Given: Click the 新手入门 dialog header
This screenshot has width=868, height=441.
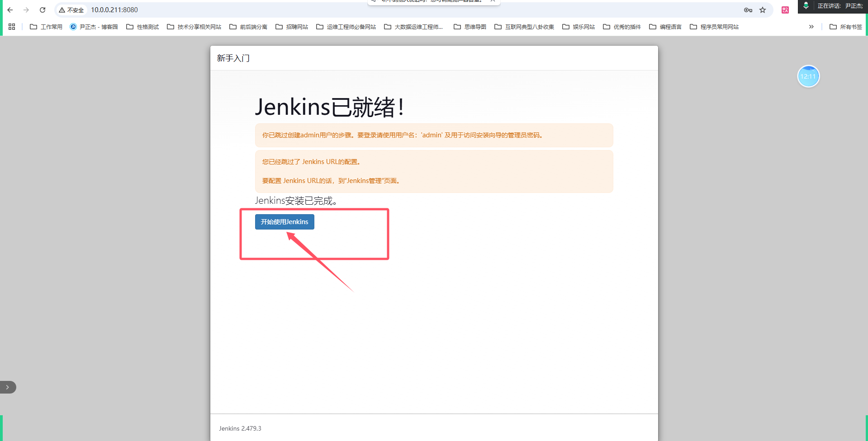Looking at the screenshot, I should [x=233, y=58].
